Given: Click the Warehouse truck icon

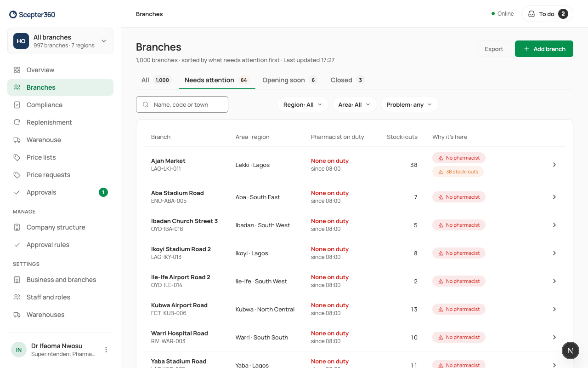Looking at the screenshot, I should point(17,140).
